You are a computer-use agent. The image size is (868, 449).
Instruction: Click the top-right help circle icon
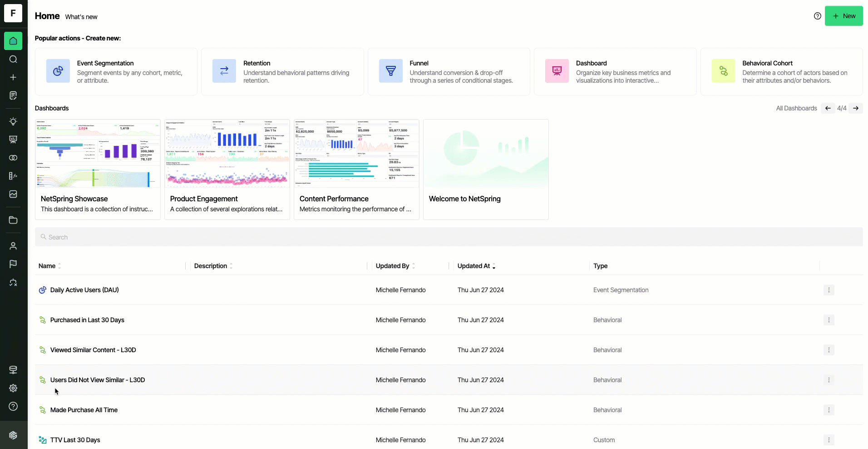coord(818,16)
